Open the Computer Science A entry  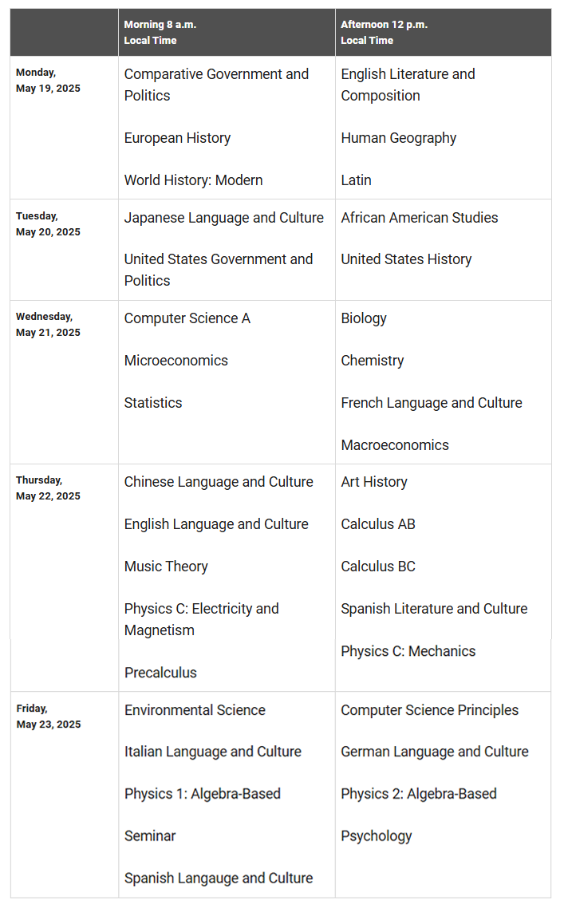187,318
